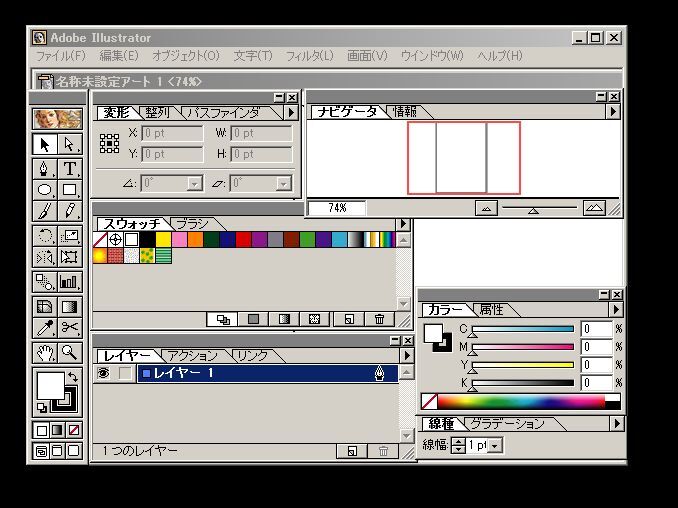Select the Gradient tool
This screenshot has width=678, height=508.
(x=69, y=307)
